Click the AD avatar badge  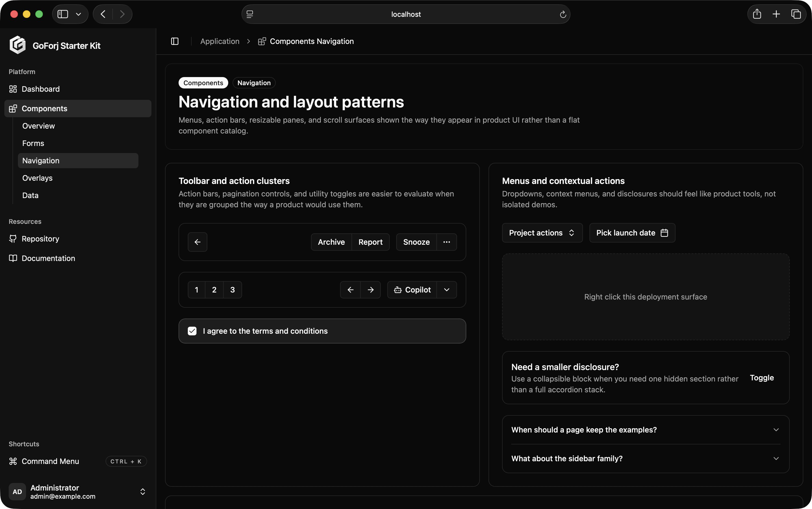[17, 492]
